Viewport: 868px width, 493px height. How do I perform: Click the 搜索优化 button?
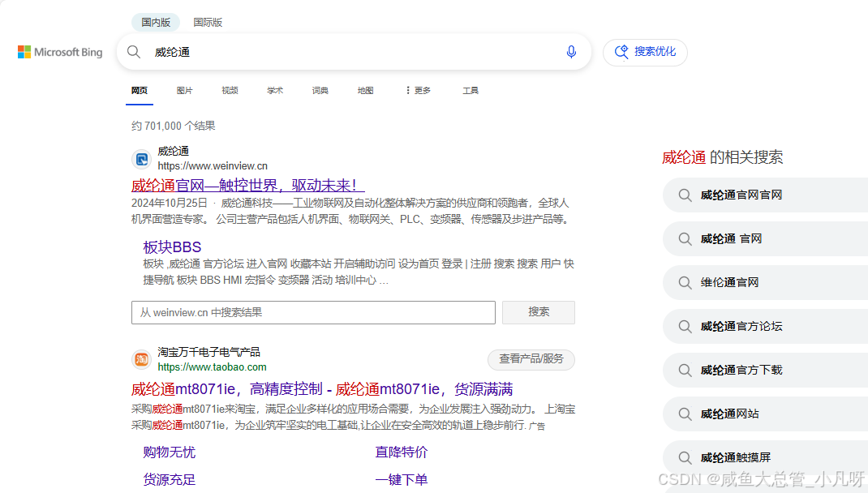click(645, 52)
